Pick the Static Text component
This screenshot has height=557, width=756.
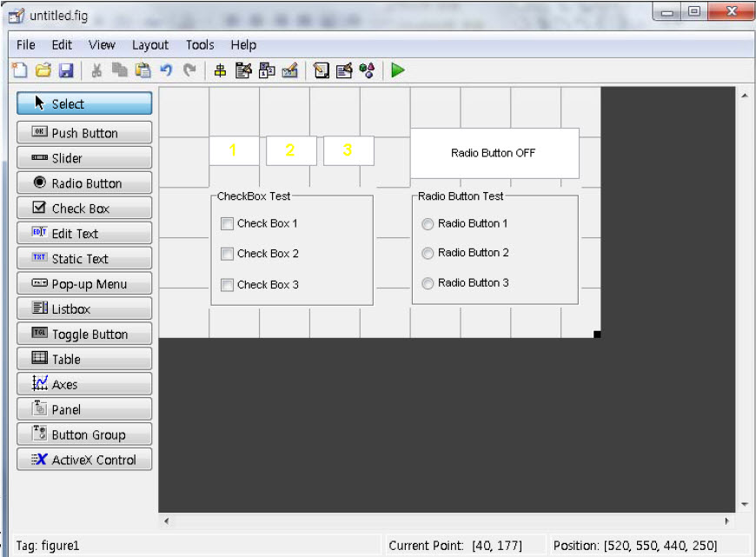84,258
